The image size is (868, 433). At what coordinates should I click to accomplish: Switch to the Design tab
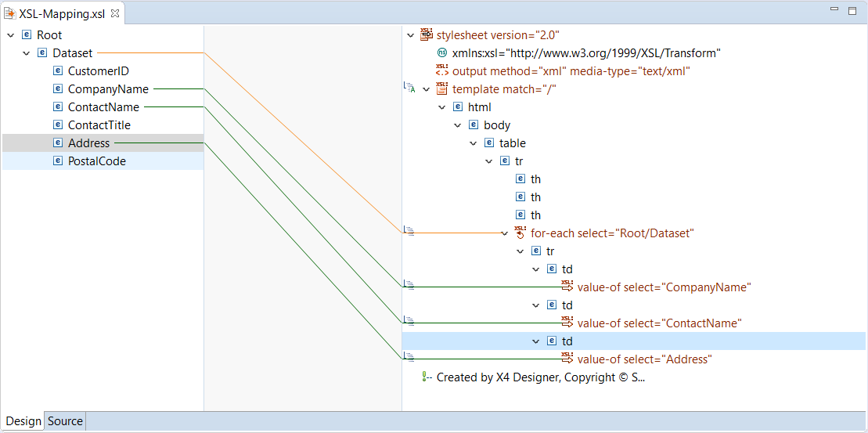click(x=23, y=421)
